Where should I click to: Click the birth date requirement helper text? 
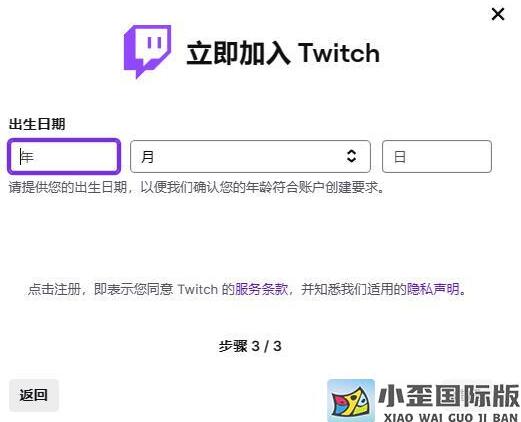[x=197, y=187]
